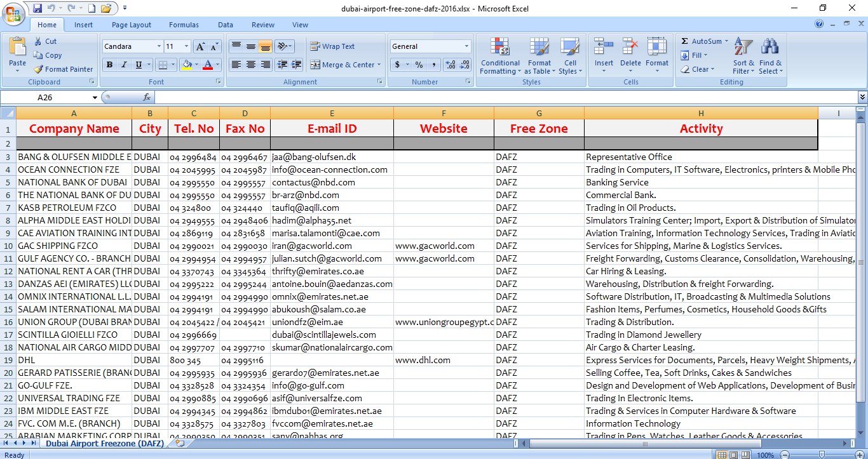
Task: Adjust the zoom slider
Action: [x=822, y=455]
